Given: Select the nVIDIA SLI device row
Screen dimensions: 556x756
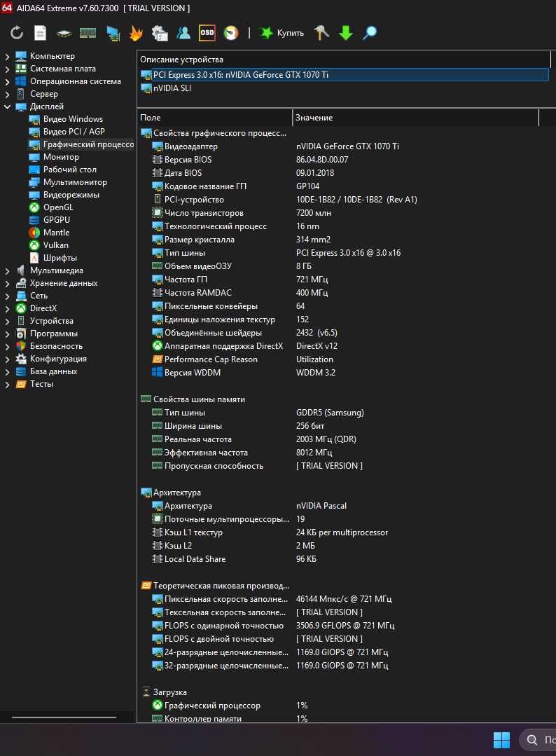Looking at the screenshot, I should [x=166, y=88].
